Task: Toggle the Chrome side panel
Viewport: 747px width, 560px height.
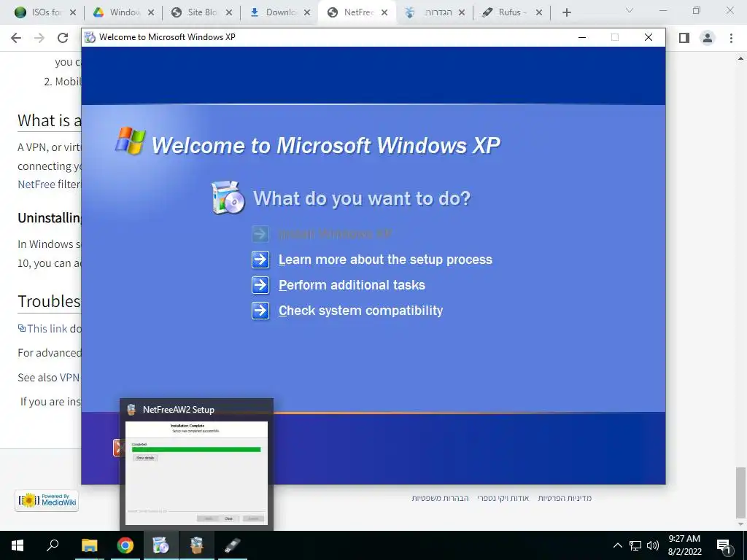Action: (684, 38)
